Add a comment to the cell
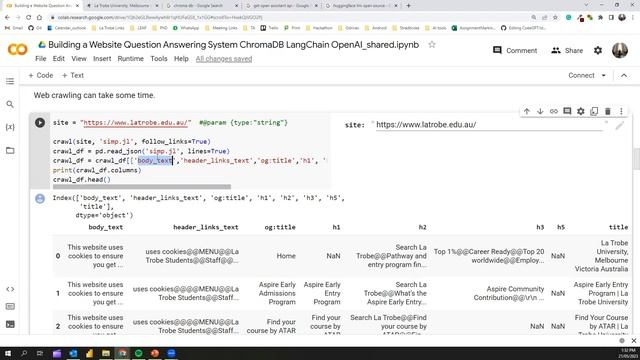640x360 pixels. (x=567, y=111)
